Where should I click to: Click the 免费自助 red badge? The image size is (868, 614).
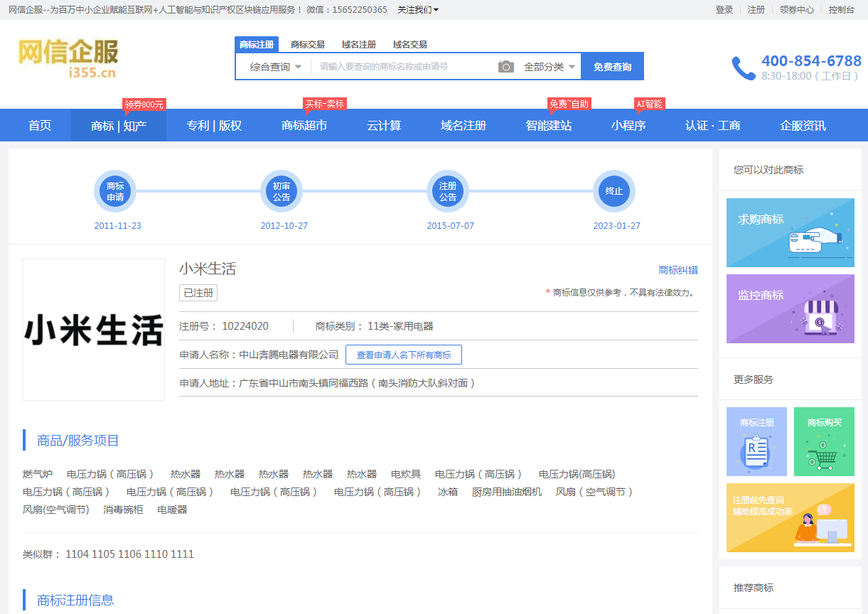(x=569, y=104)
